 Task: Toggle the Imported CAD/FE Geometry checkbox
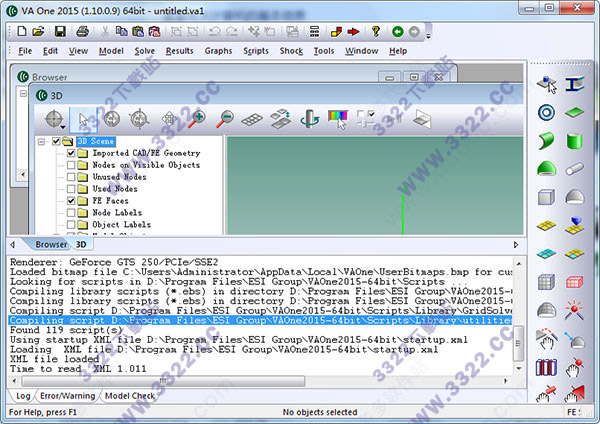(x=71, y=153)
